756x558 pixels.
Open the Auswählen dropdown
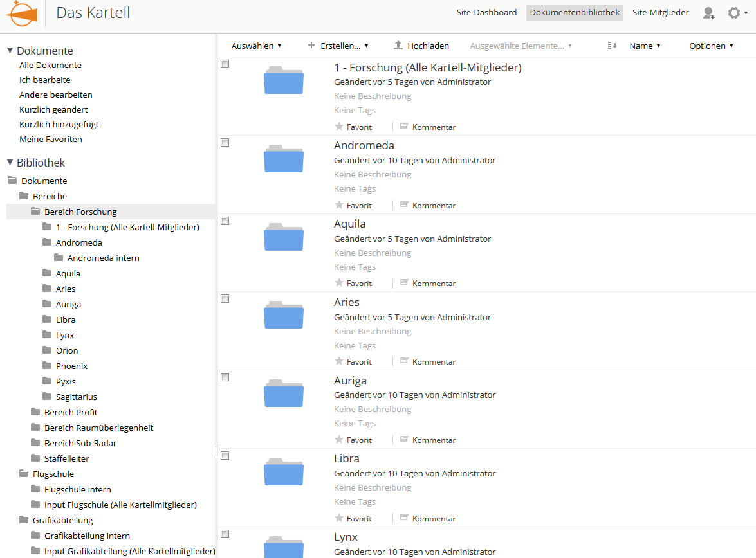coord(256,46)
